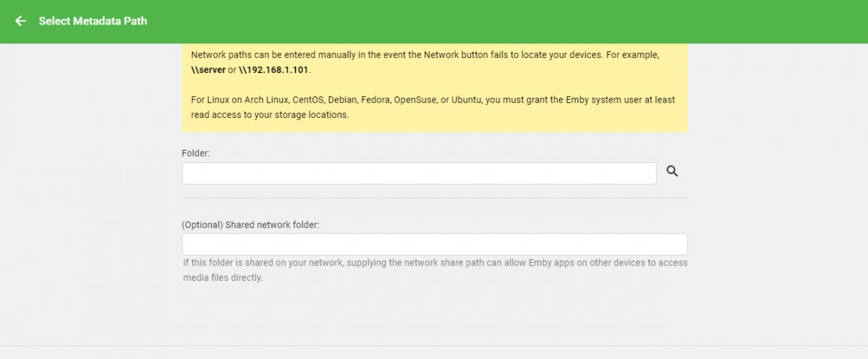Click "media files directly." in the help text

pyautogui.click(x=223, y=278)
